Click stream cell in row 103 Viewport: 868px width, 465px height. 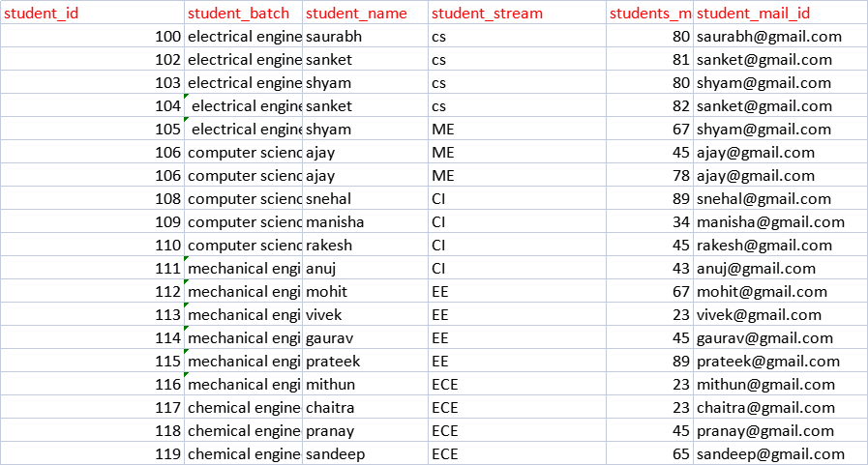(517, 82)
